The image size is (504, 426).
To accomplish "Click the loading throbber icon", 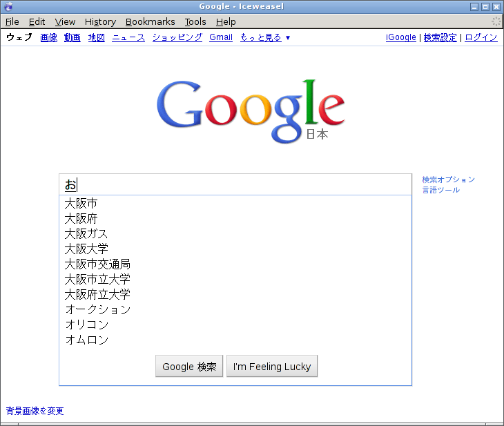I will click(x=496, y=21).
